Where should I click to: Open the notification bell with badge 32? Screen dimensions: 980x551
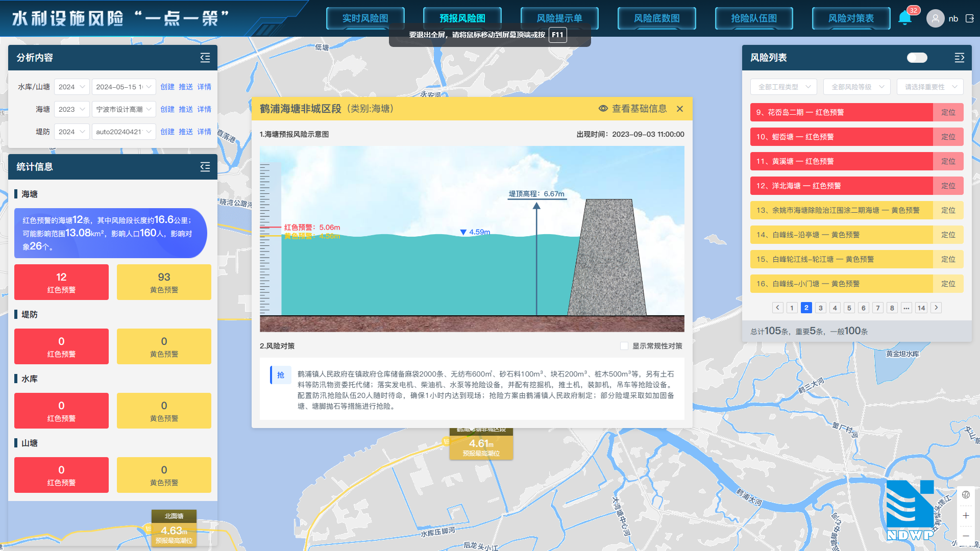coord(905,18)
